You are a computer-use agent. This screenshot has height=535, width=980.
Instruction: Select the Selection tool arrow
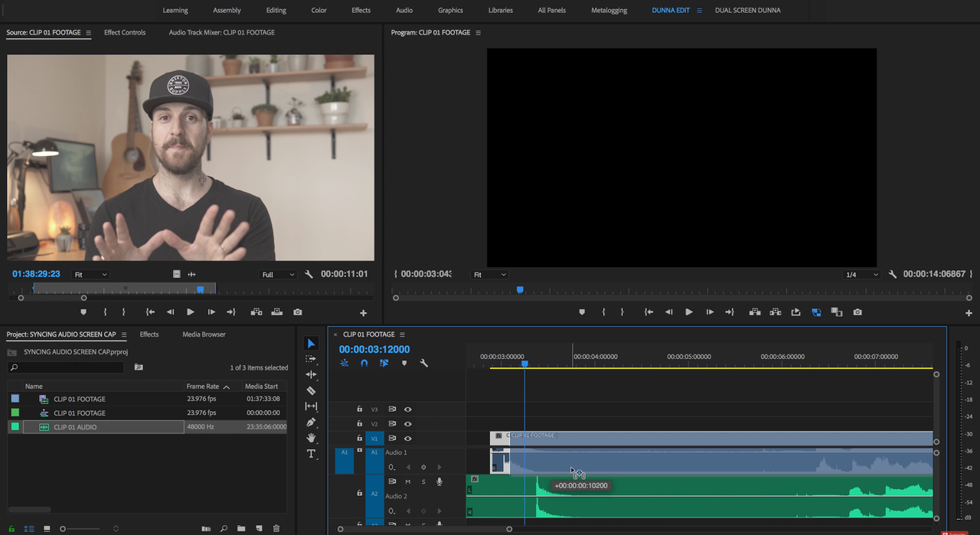(311, 344)
